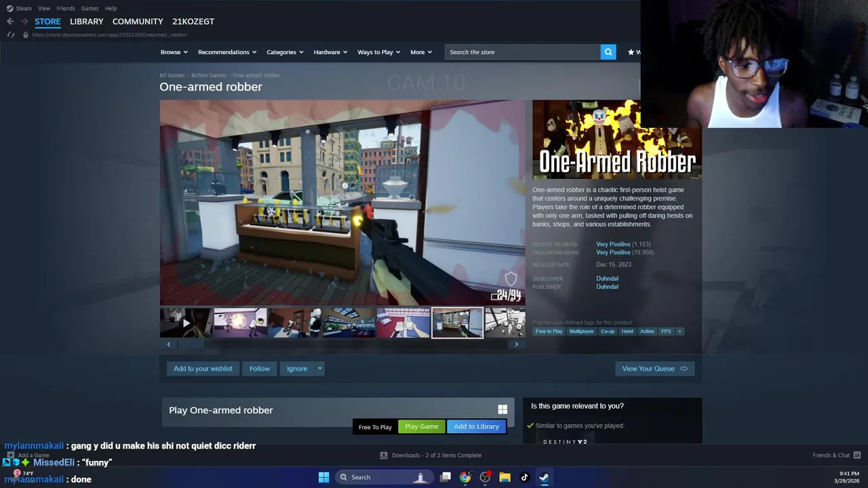Open the Action Games breadcrumb link
The height and width of the screenshot is (488, 868).
(x=209, y=75)
